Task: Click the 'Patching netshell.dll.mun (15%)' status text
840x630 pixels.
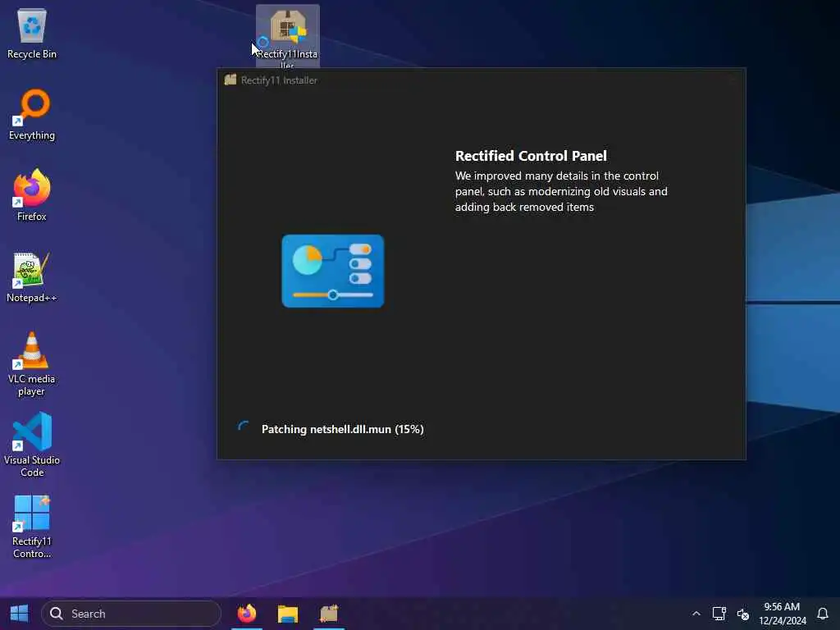Action: pos(342,429)
